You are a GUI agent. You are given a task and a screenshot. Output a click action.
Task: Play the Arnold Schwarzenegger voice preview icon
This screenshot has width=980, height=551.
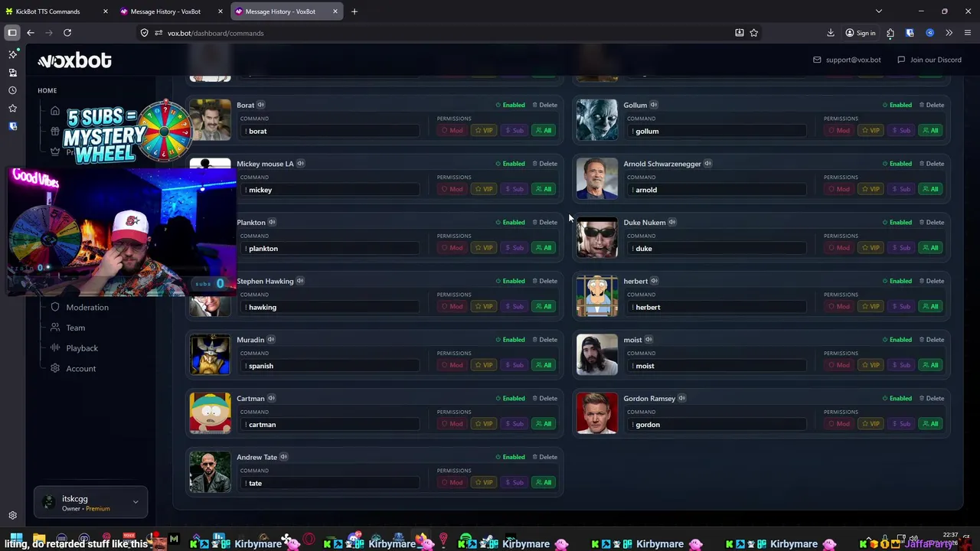click(708, 164)
